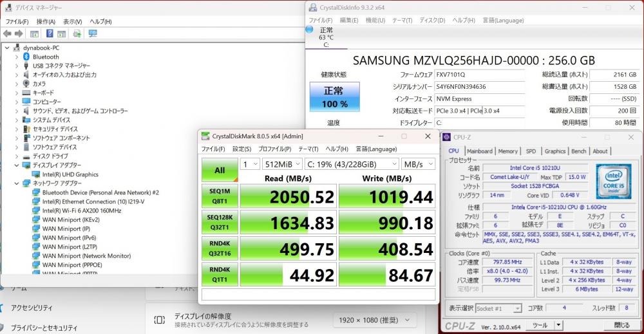Open the Socket #1 selection dropdown in CPU-Z
644x334 pixels.
(498, 308)
